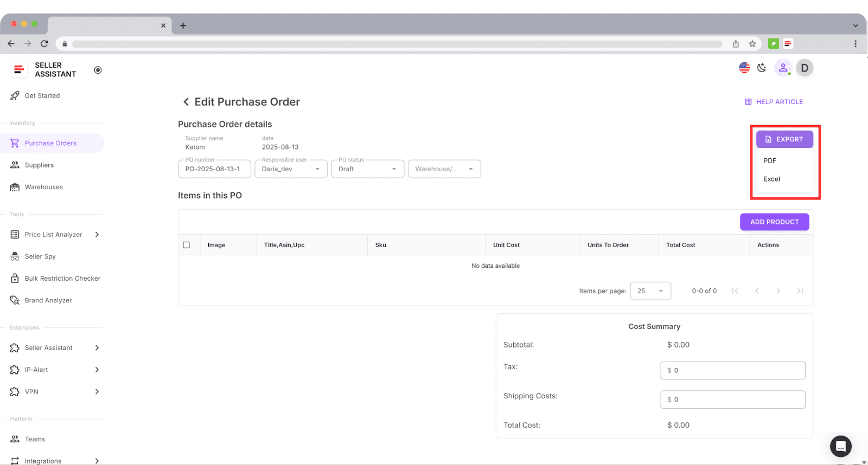Open the language flag selector
This screenshot has width=868, height=465.
pyautogui.click(x=744, y=68)
